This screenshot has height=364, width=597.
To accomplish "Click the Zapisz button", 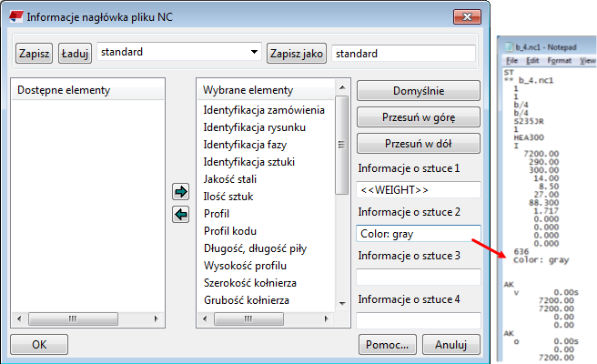I will tap(35, 54).
